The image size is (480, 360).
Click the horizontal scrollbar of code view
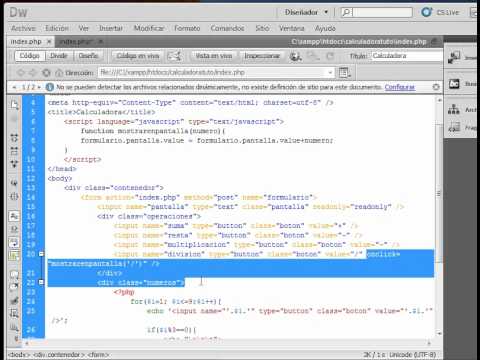228,343
